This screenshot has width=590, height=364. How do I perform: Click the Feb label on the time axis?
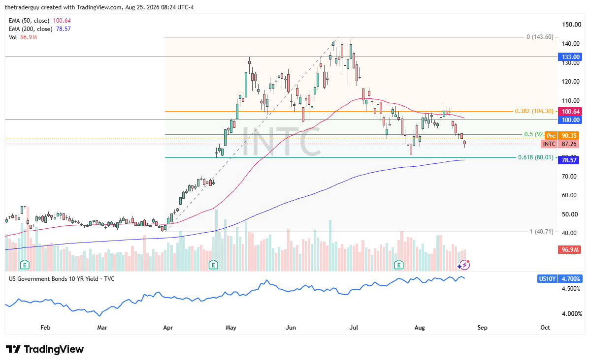coord(45,328)
